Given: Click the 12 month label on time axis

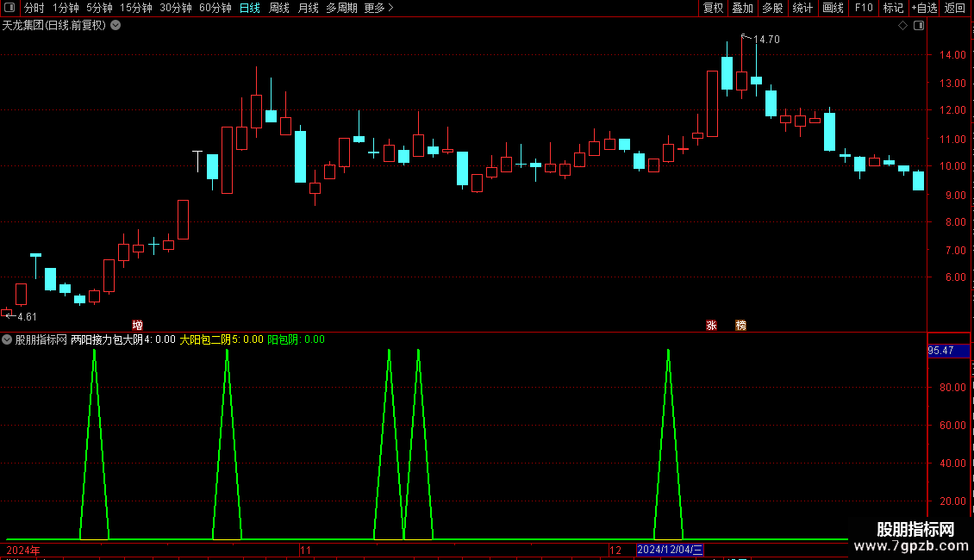Looking at the screenshot, I should 615,551.
